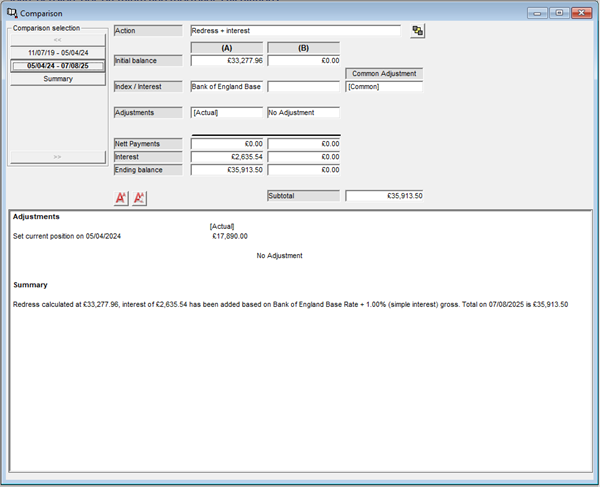The width and height of the screenshot is (600, 487).
Task: Increase font size with the A+ icon
Action: point(121,198)
